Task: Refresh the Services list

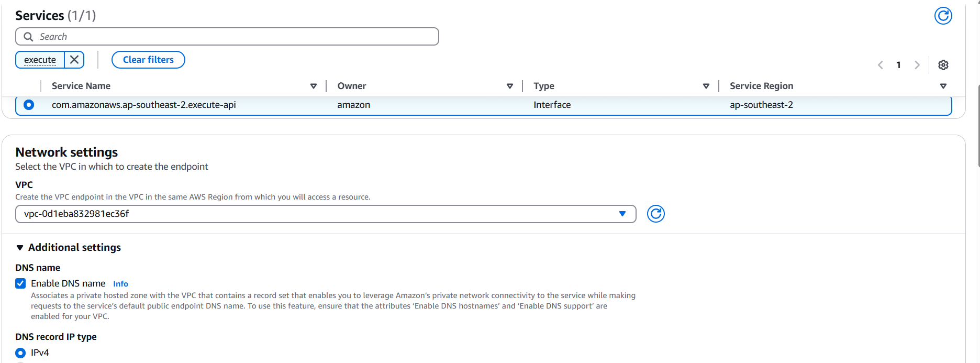Action: coord(943,16)
